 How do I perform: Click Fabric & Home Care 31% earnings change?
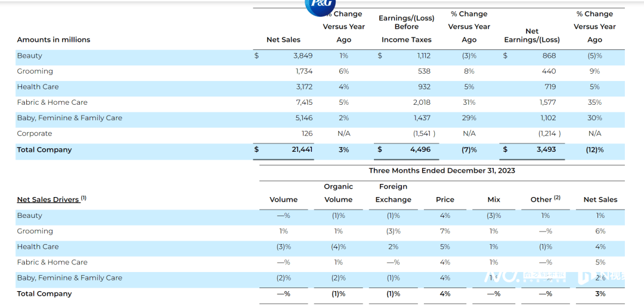pos(469,102)
